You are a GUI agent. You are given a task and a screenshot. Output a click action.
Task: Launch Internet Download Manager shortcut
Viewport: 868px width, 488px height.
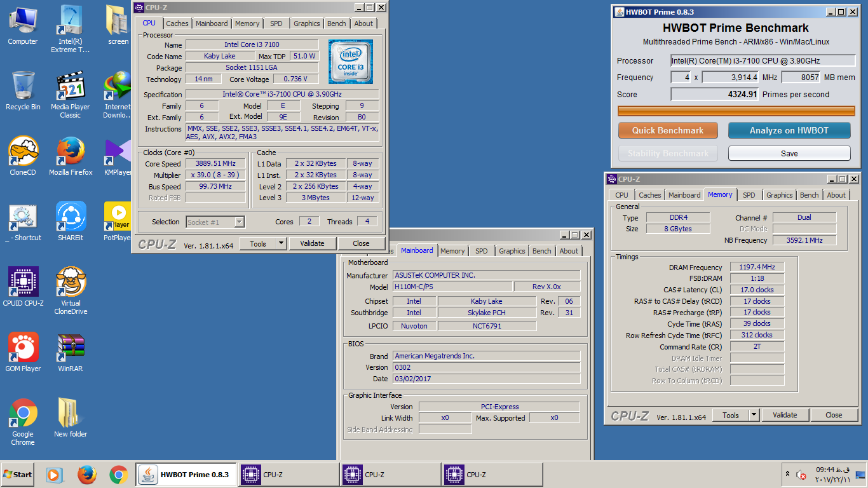118,95
